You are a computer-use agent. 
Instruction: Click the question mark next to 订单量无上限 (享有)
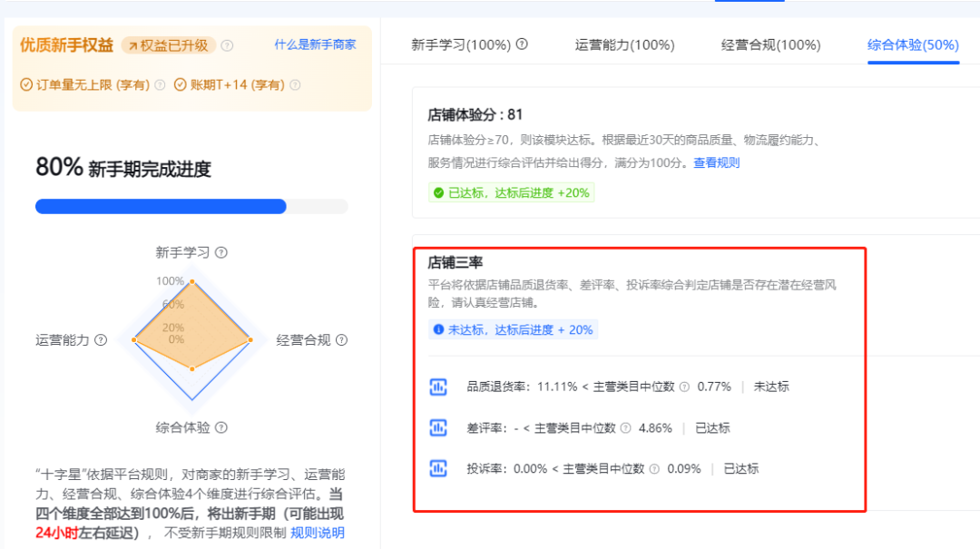160,83
